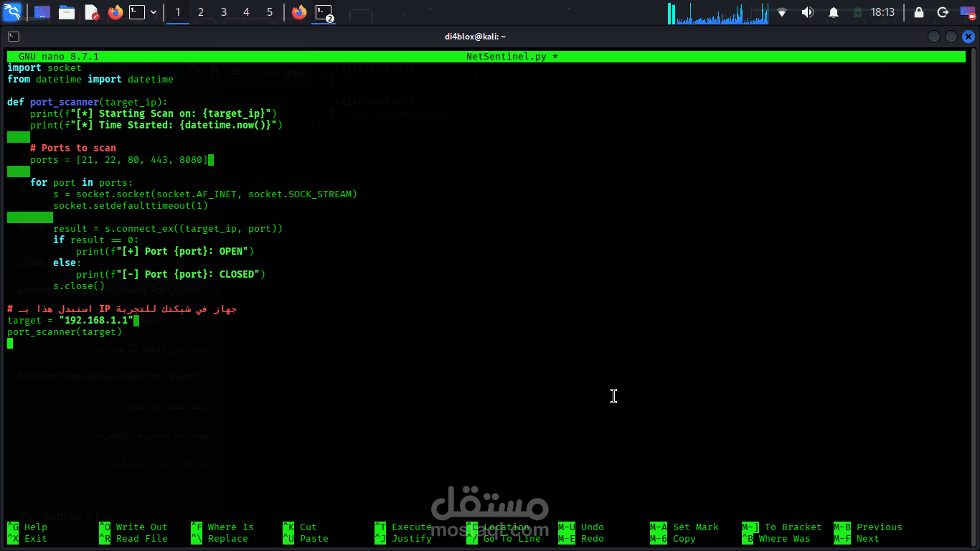Click the 'else:' line

(67, 263)
